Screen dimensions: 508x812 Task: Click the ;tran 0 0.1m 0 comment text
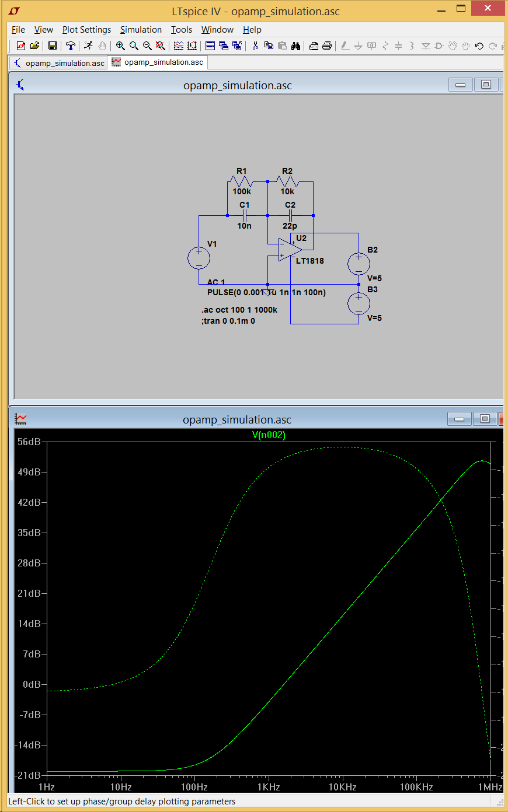tap(228, 321)
